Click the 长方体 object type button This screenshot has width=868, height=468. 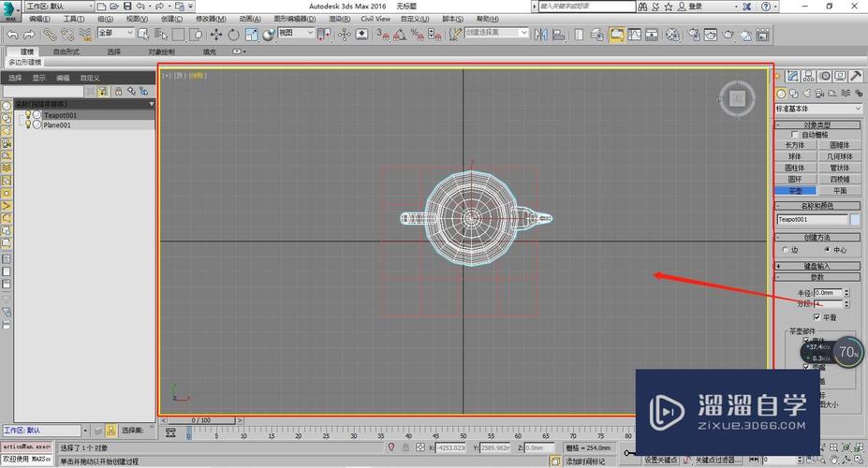[795, 145]
